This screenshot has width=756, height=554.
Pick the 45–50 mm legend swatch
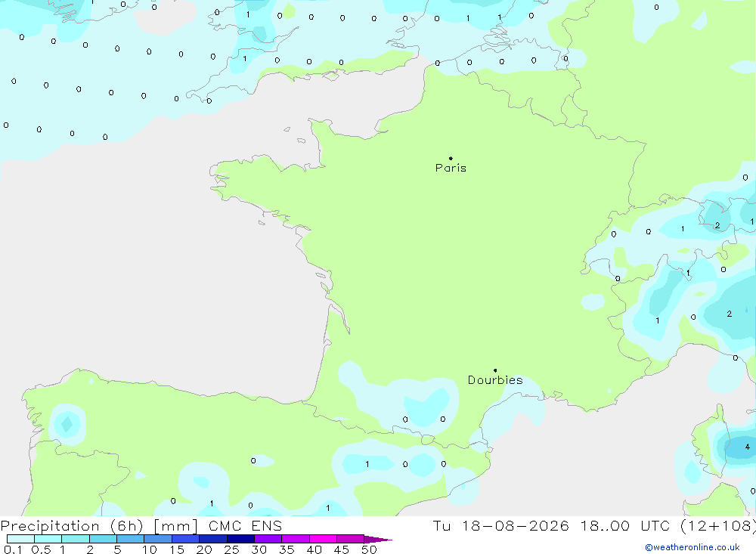pos(351,539)
